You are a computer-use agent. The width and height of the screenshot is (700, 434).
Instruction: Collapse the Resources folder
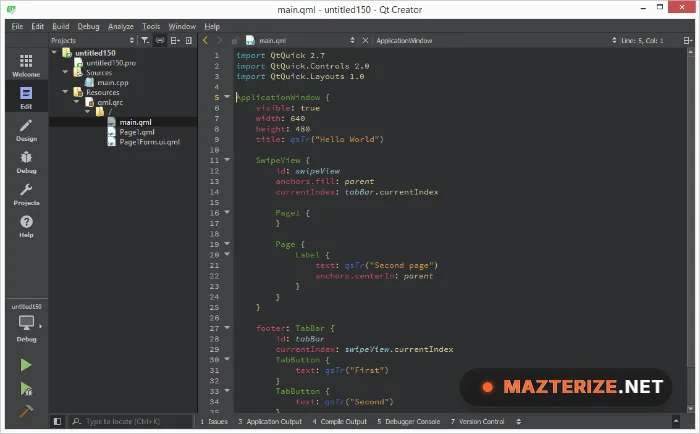pyautogui.click(x=65, y=92)
